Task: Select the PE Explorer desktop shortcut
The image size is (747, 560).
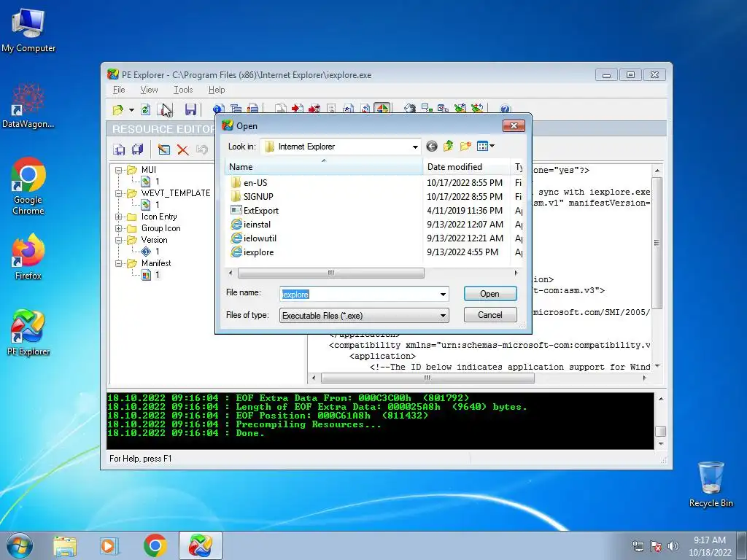Action: (28, 332)
